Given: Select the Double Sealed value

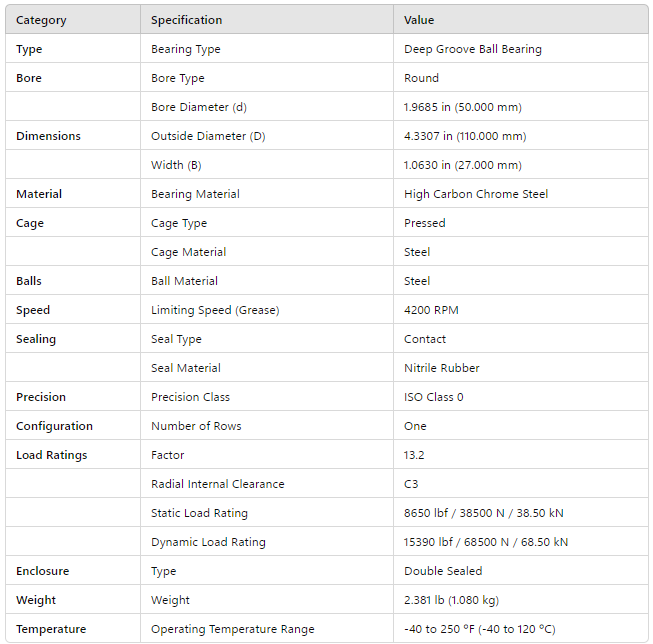Looking at the screenshot, I should (443, 571).
